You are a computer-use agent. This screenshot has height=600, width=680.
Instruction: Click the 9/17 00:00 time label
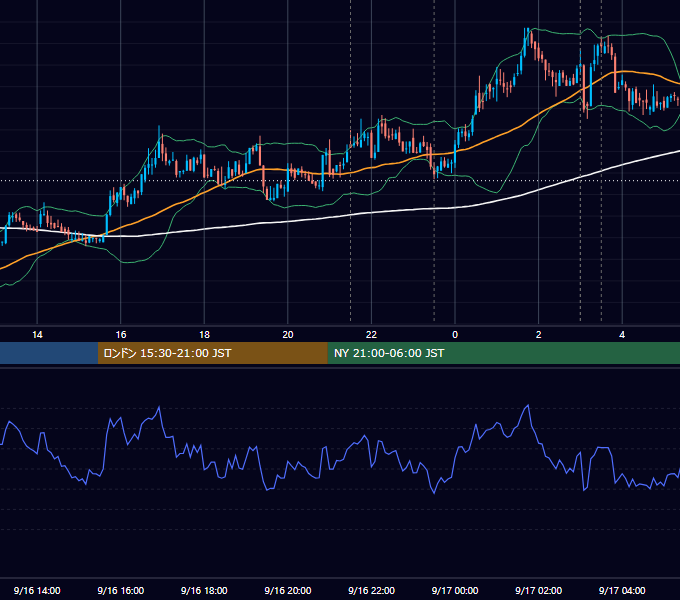(455, 590)
